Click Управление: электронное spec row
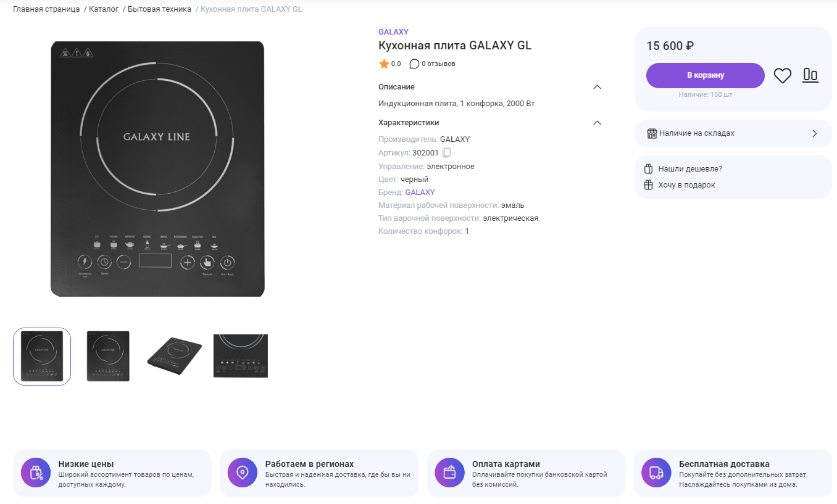This screenshot has width=837, height=504. [427, 167]
